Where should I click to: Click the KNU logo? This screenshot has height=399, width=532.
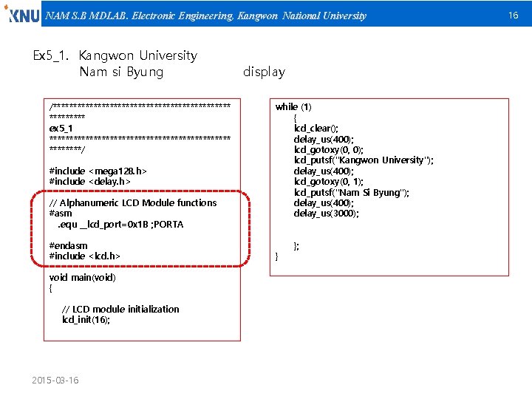21,14
